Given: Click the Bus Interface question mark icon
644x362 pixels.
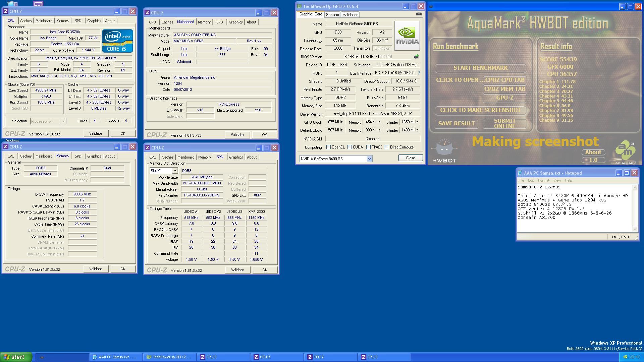Looking at the screenshot, I should pos(419,73).
